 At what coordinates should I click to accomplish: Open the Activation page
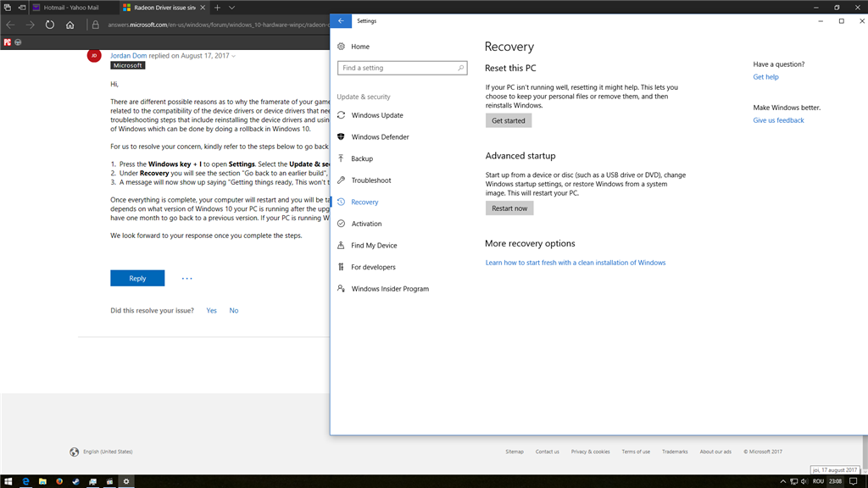pyautogui.click(x=366, y=224)
